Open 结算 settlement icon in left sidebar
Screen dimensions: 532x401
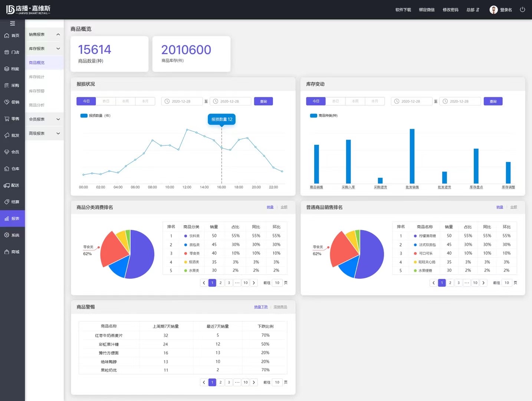[7, 202]
